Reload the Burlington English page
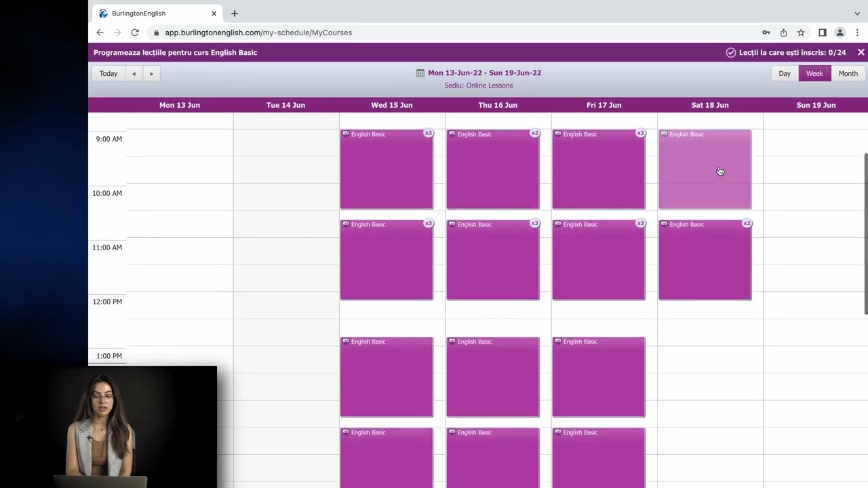The height and width of the screenshot is (488, 868). pos(135,33)
